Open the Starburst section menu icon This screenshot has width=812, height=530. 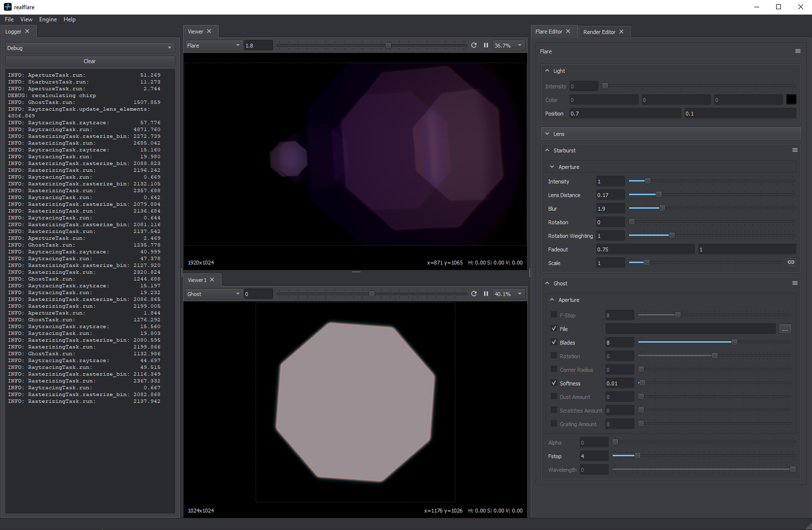[x=795, y=150]
